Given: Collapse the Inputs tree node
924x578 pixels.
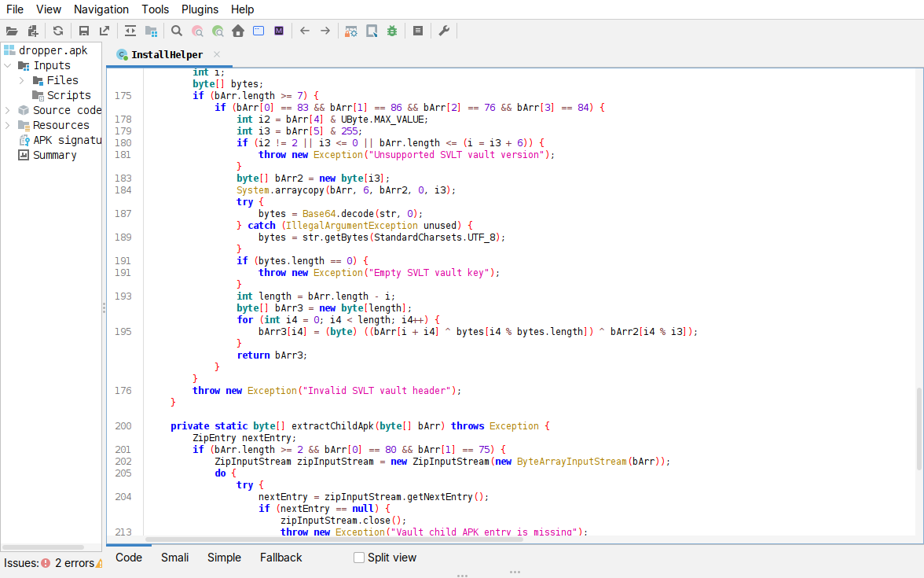Looking at the screenshot, I should pyautogui.click(x=8, y=65).
